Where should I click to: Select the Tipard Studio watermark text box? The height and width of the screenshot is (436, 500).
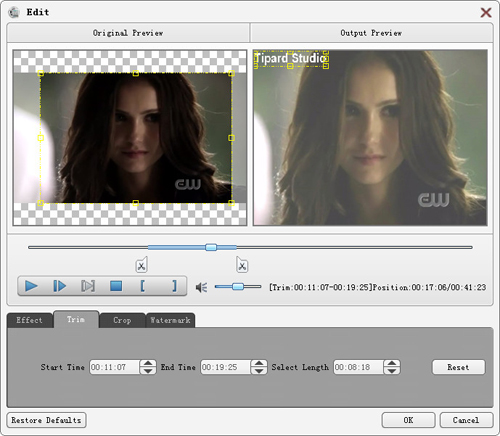(x=290, y=59)
